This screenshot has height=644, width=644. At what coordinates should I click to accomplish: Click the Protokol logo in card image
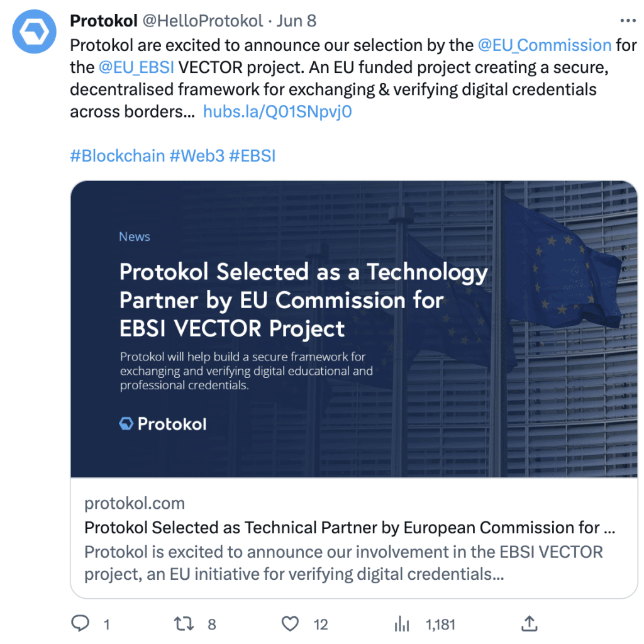[x=163, y=424]
